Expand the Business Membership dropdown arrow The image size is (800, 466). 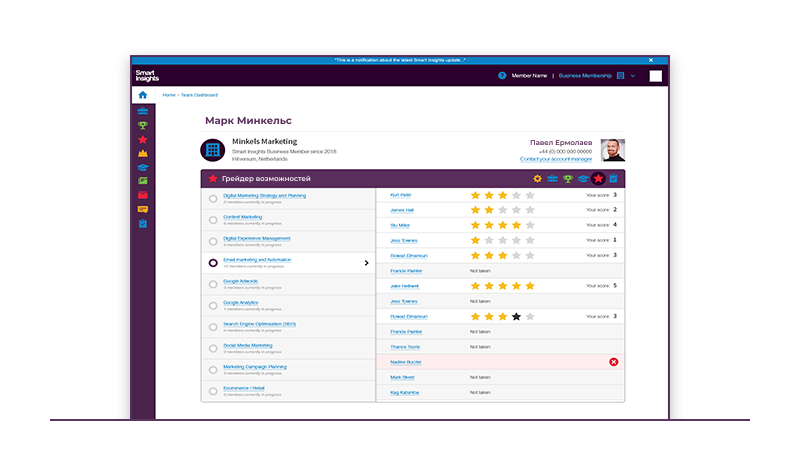633,75
